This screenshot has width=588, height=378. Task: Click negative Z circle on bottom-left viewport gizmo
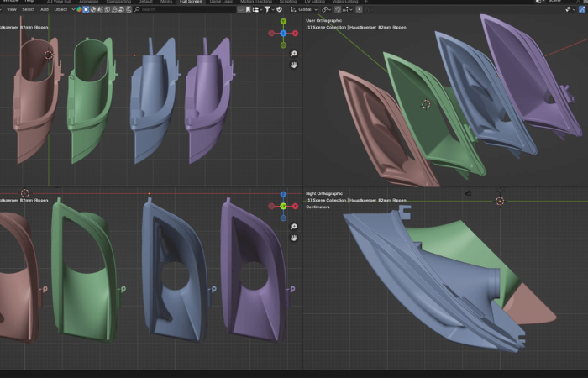point(283,218)
